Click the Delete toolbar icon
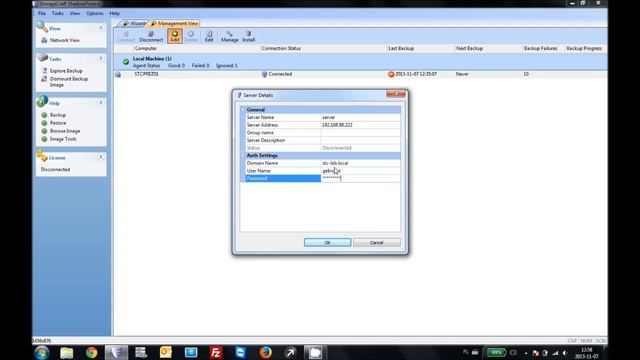The height and width of the screenshot is (360, 640). pyautogui.click(x=191, y=36)
